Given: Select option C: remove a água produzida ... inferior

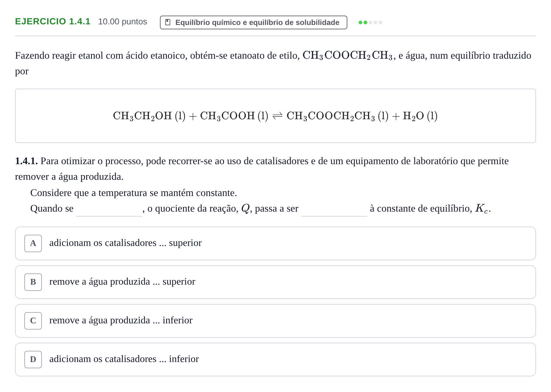Looking at the screenshot, I should [275, 321].
